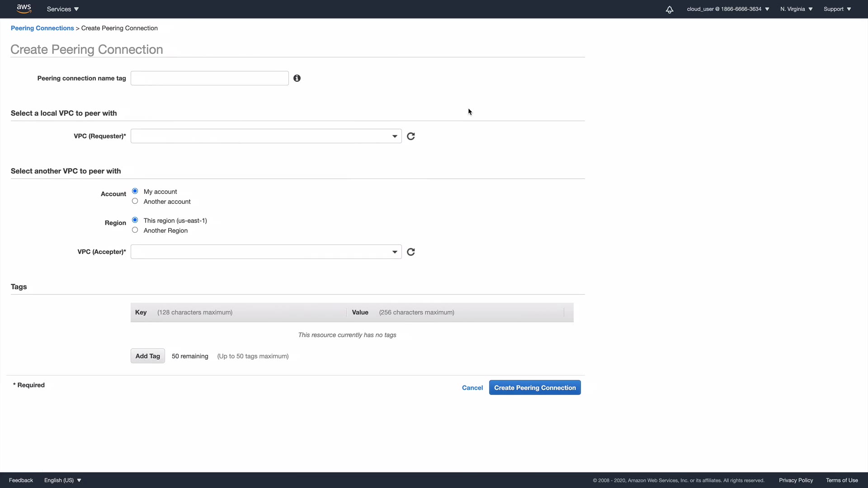Select the My account radio button
The height and width of the screenshot is (488, 868).
point(135,191)
